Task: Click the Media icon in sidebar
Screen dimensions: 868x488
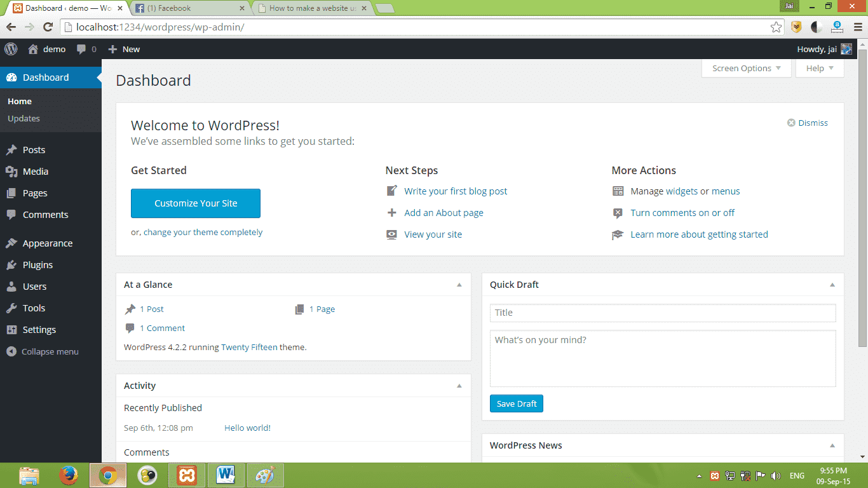Action: click(x=11, y=172)
